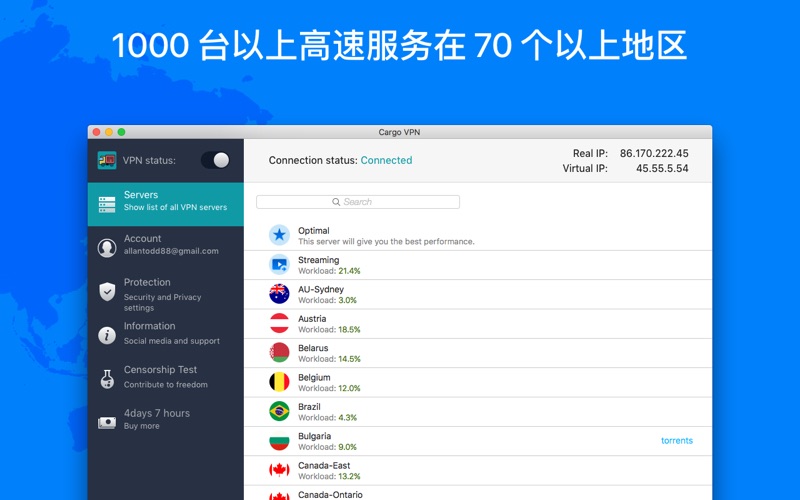Click the Australia flag for AU-Sydney
This screenshot has height=500, width=800.
click(x=279, y=294)
